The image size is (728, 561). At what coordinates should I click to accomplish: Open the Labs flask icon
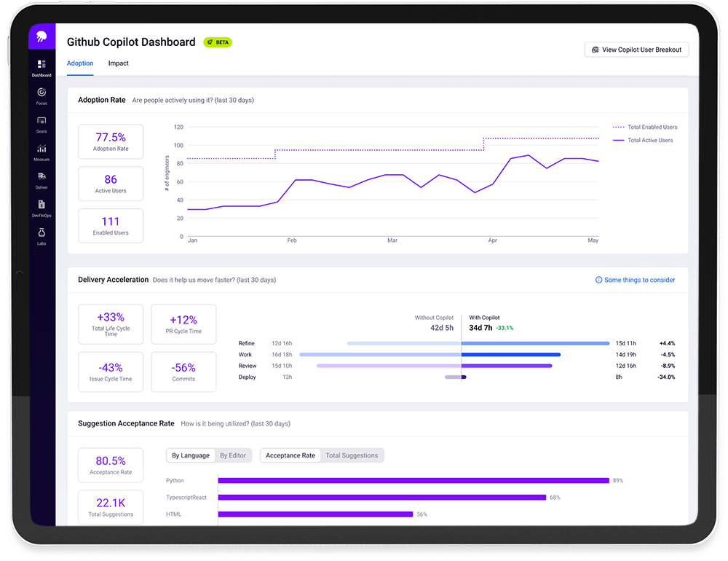41,233
